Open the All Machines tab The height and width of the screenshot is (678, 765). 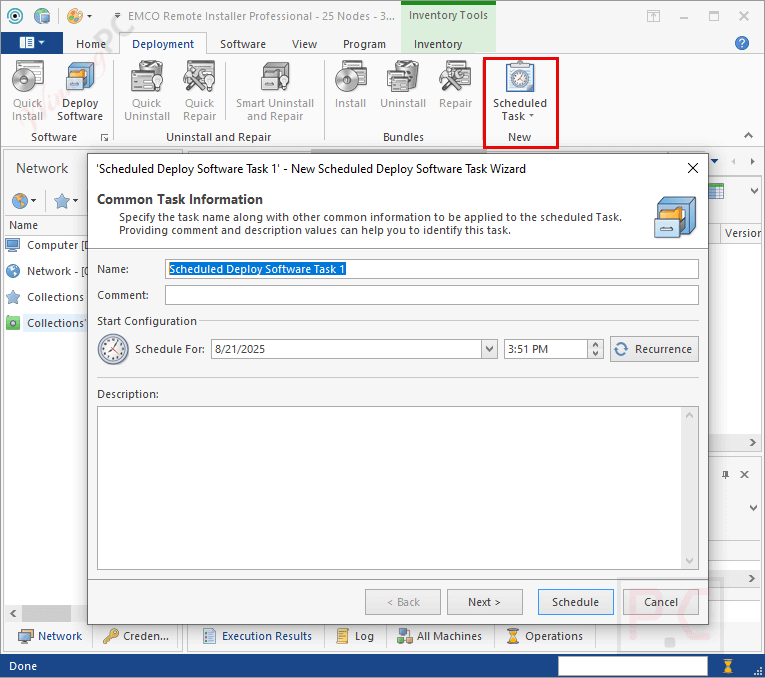439,636
